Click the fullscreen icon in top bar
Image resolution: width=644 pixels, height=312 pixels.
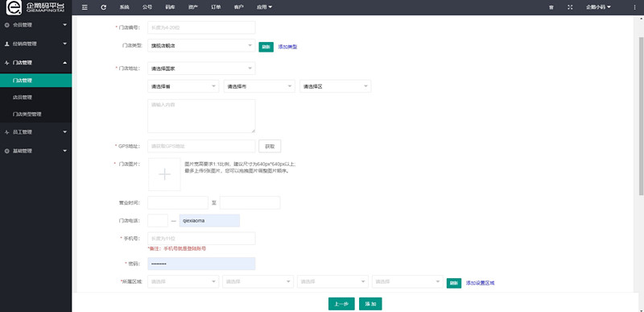tap(570, 7)
